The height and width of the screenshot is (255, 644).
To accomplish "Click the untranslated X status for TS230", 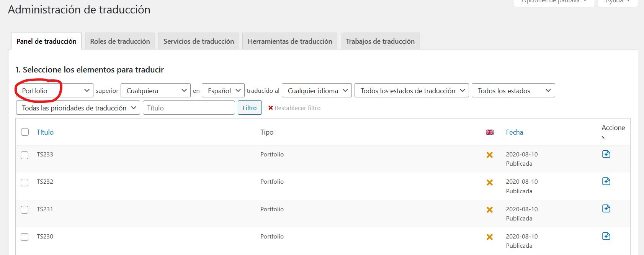I will click(489, 237).
